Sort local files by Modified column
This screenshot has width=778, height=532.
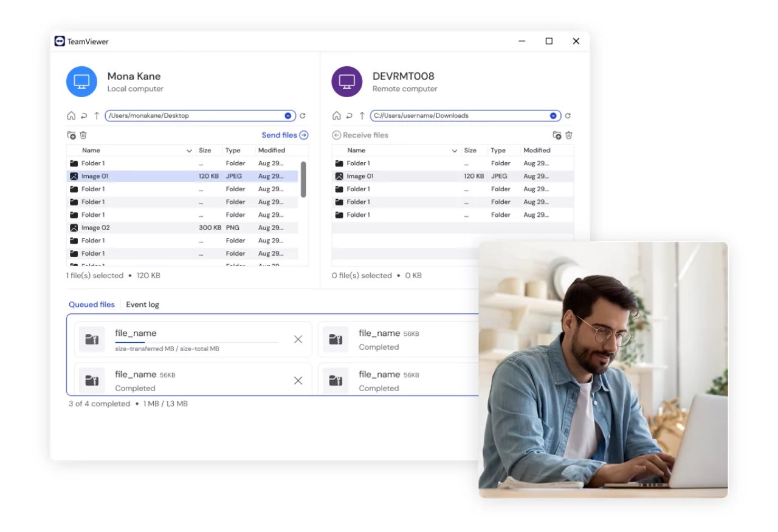[272, 151]
